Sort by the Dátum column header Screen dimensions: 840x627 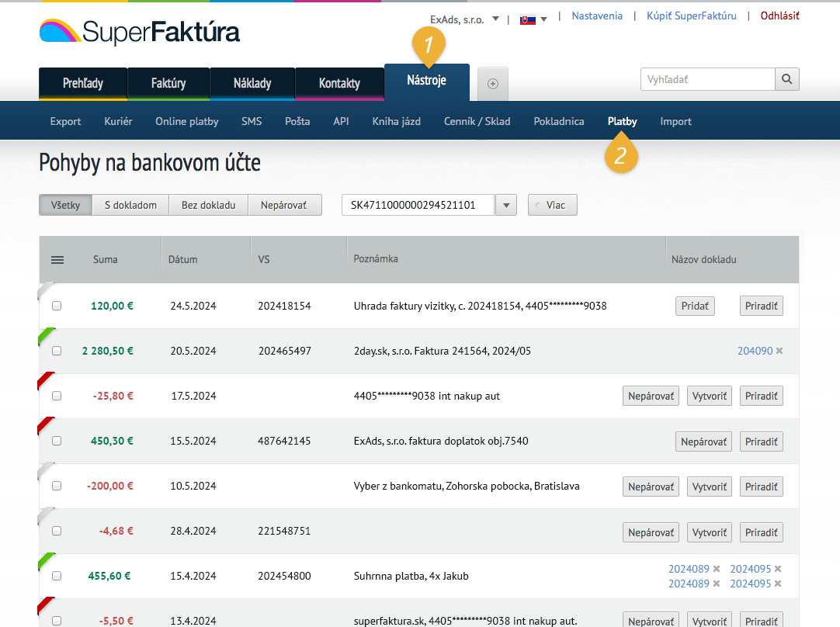(182, 259)
